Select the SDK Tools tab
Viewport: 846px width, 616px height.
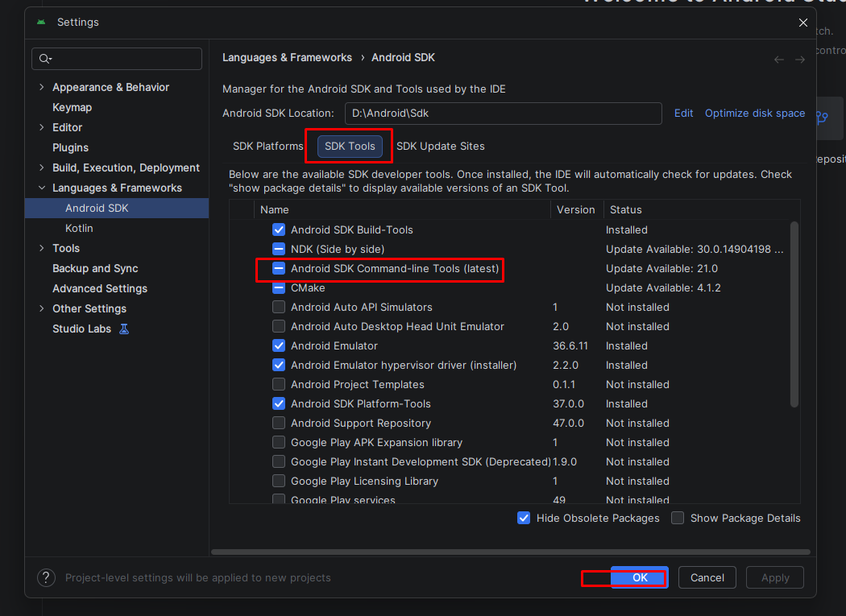[350, 147]
